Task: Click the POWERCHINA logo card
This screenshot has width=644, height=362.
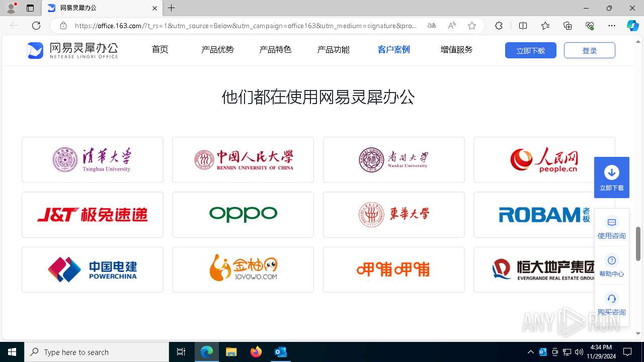Action: point(93,269)
